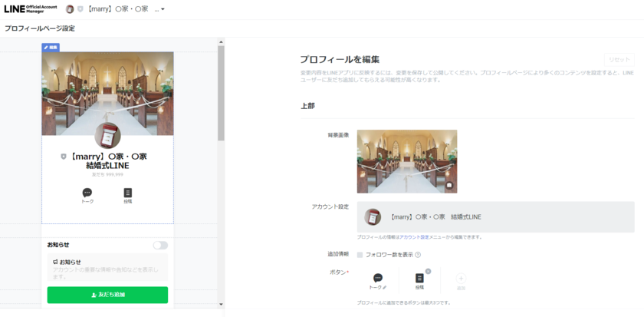This screenshot has height=317, width=644.
Task: Click the リセット button
Action: 619,60
